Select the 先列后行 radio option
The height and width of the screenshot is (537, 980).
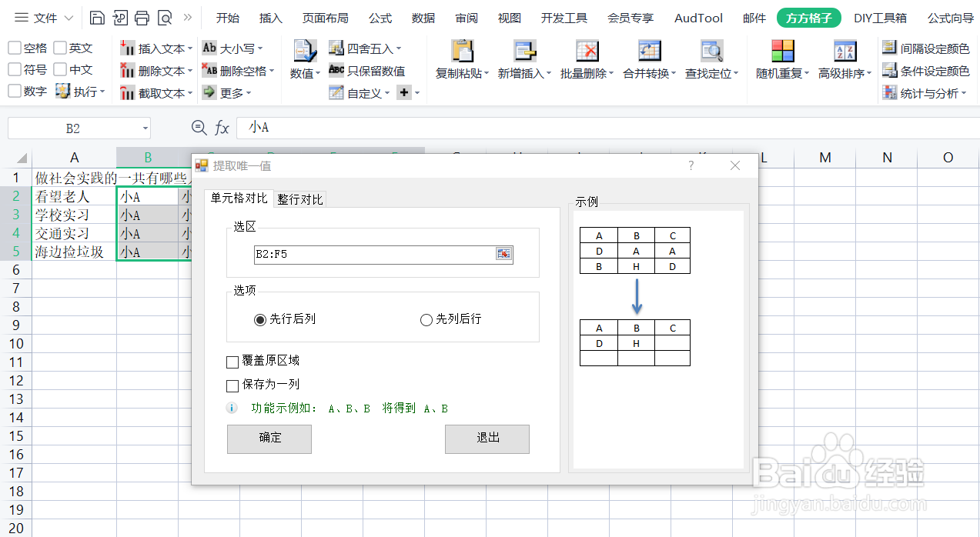[x=426, y=320]
